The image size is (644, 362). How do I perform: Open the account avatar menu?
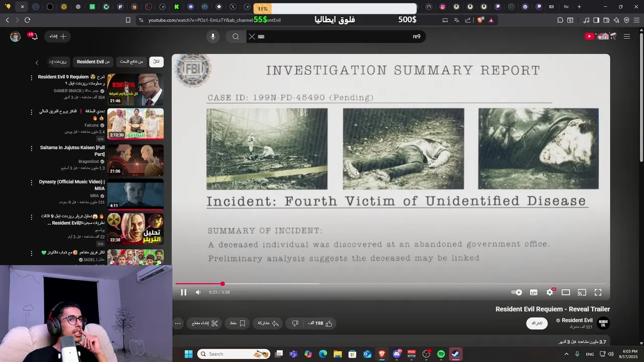(16, 36)
